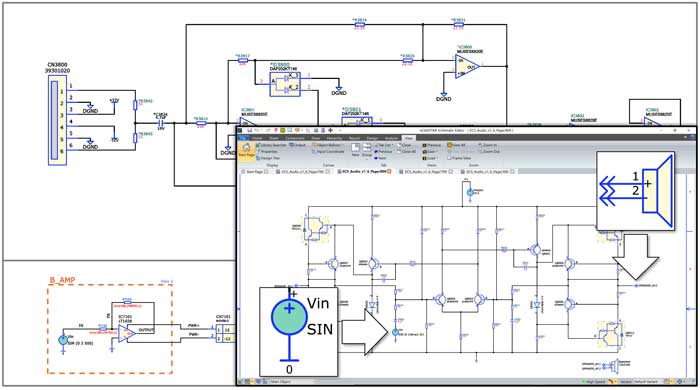Show the Design Tree panel
The height and width of the screenshot is (390, 700).
point(268,158)
